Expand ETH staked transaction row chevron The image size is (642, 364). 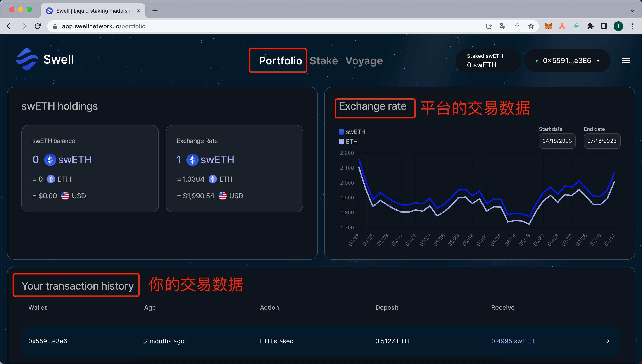pyautogui.click(x=608, y=341)
